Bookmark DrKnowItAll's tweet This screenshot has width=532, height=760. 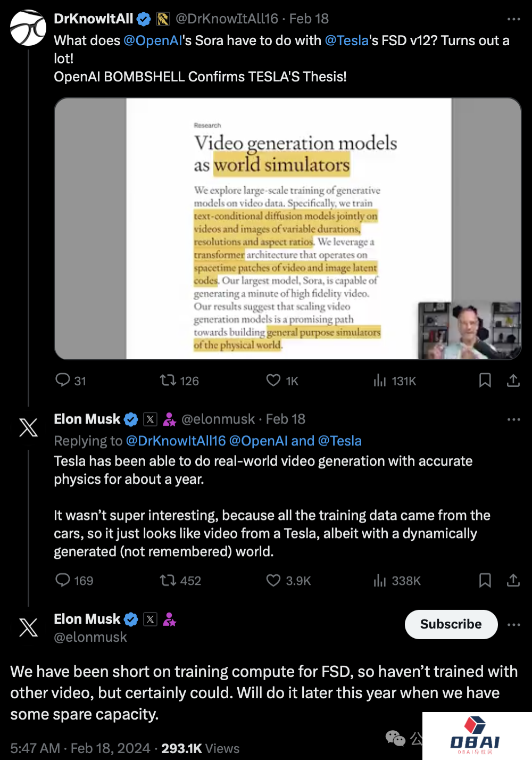pos(485,380)
